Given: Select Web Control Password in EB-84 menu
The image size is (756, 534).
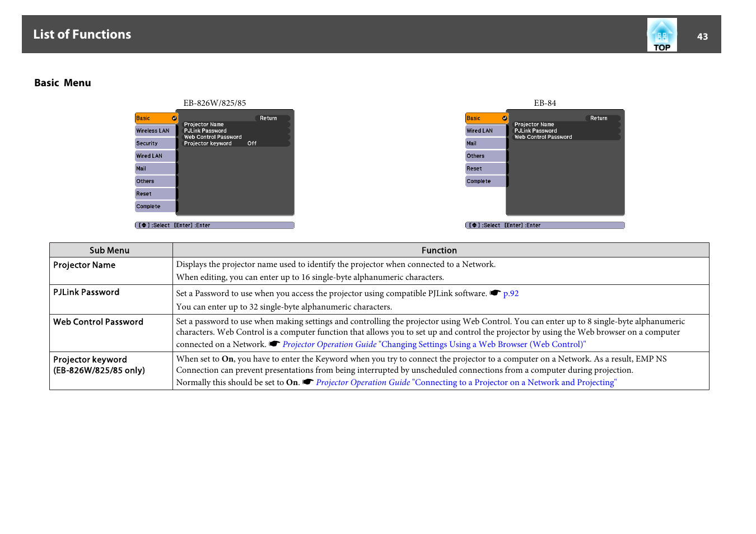Looking at the screenshot, I should coord(566,137).
